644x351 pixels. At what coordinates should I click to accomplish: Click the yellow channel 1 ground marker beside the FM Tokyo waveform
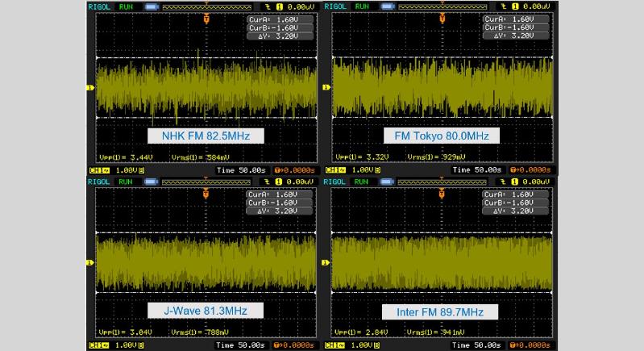click(326, 87)
